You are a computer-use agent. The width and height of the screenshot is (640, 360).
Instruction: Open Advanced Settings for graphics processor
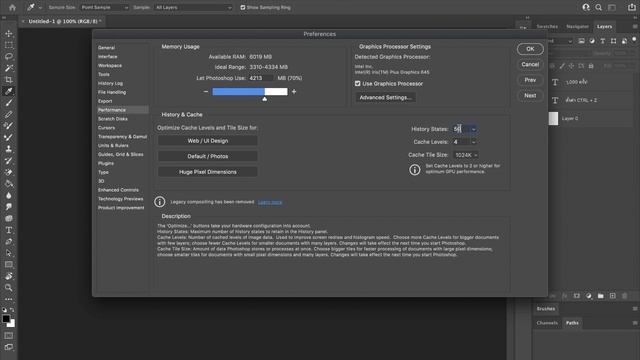click(x=385, y=98)
